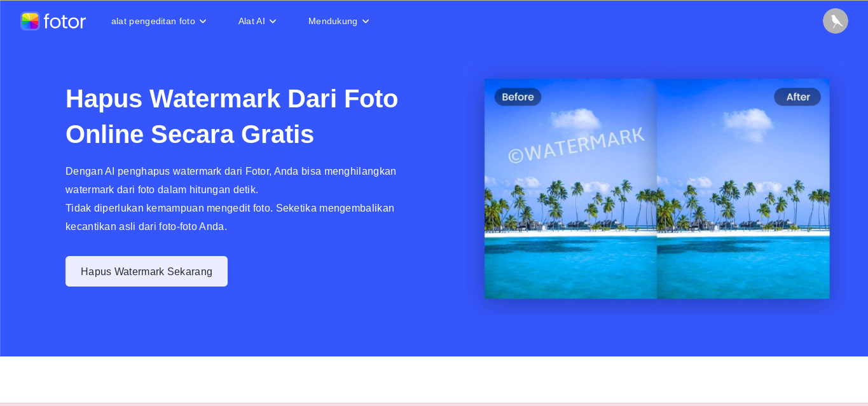
Task: Click the chevron beside Alat AI
Action: click(x=273, y=21)
